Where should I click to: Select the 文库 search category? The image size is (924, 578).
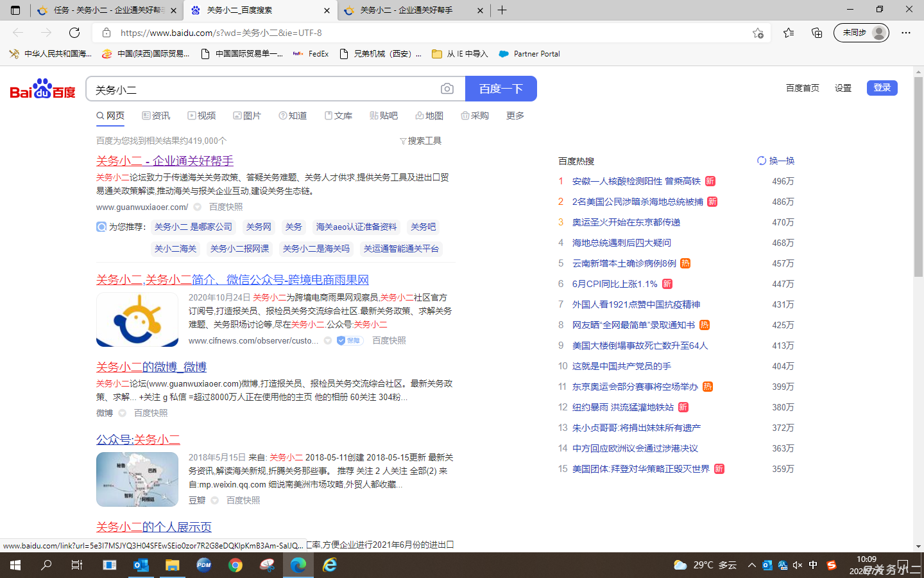pos(338,116)
